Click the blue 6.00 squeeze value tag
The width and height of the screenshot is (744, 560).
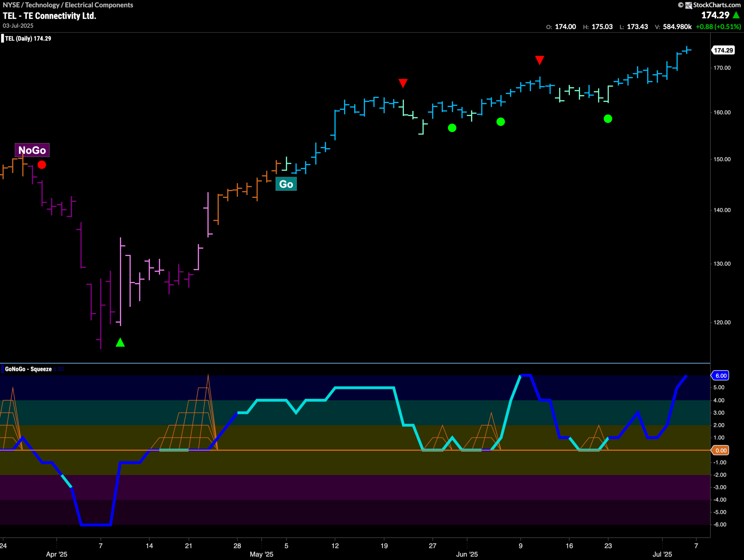(x=720, y=376)
